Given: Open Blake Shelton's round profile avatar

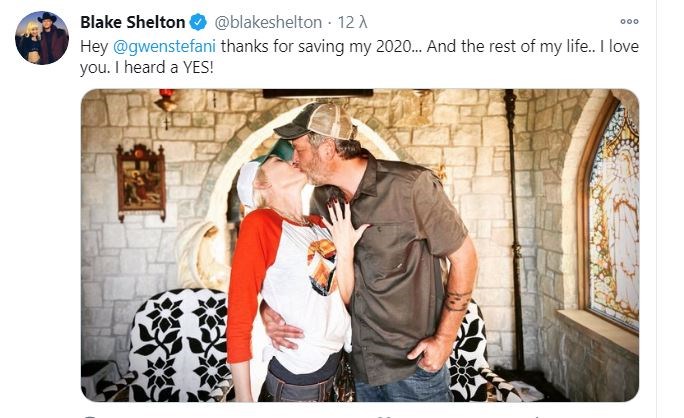Looking at the screenshot, I should point(42,38).
